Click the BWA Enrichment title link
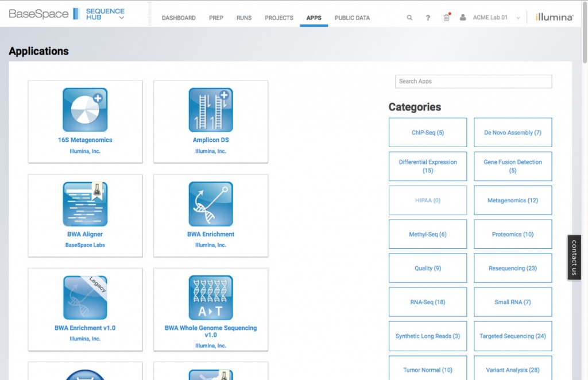This screenshot has width=588, height=380. point(211,235)
